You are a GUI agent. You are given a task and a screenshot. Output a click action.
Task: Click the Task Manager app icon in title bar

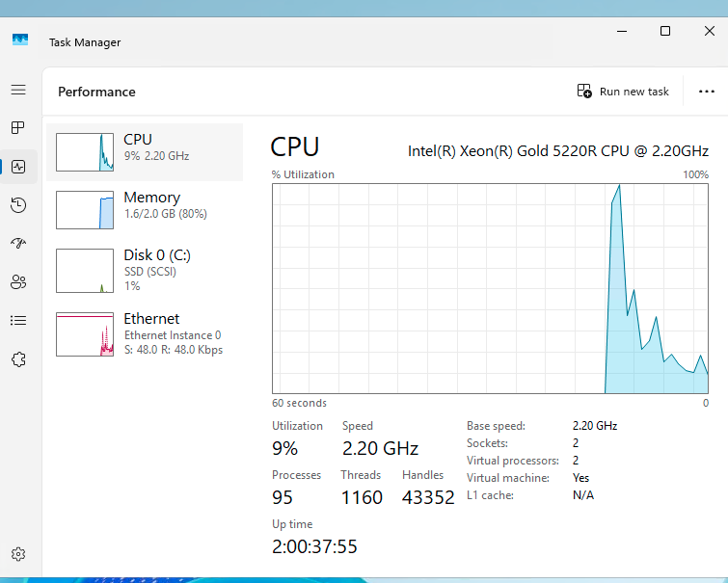tap(20, 40)
